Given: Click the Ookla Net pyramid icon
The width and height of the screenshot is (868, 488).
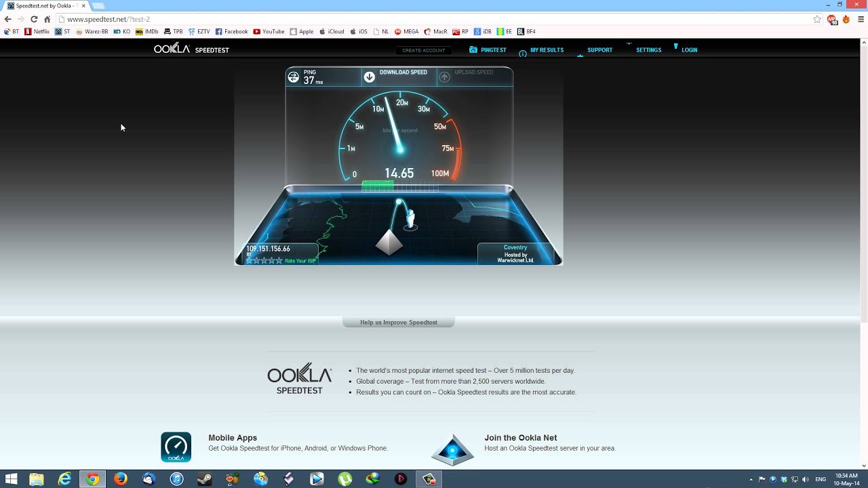Looking at the screenshot, I should 453,450.
